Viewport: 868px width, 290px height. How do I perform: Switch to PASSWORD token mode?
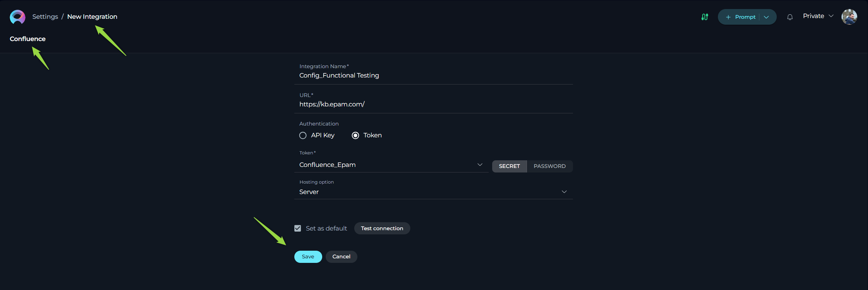click(x=550, y=166)
